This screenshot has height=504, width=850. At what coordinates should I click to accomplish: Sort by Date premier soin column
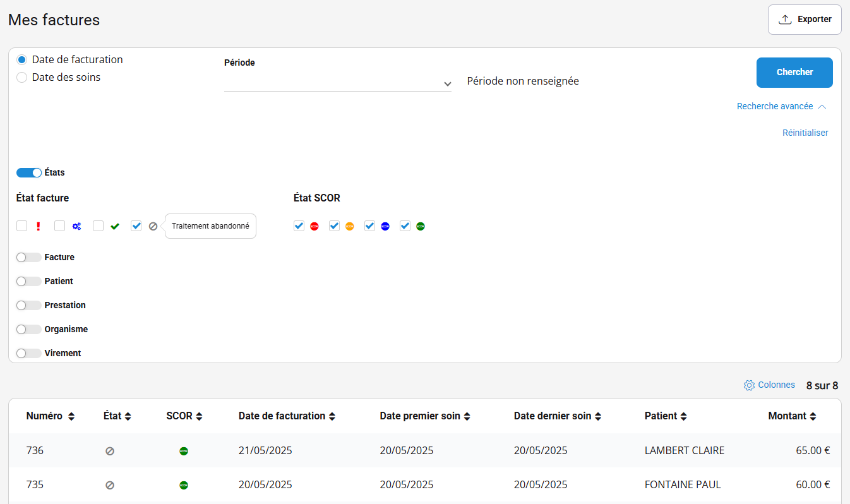(425, 416)
